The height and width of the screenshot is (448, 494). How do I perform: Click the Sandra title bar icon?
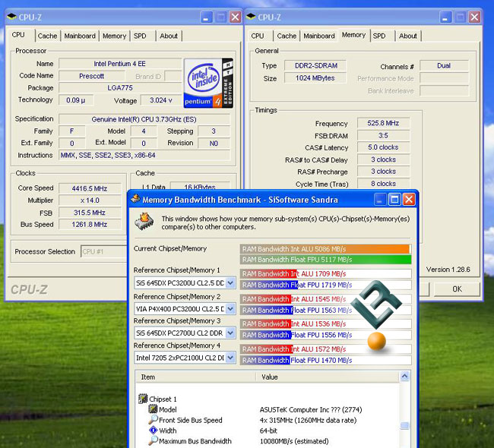click(135, 200)
